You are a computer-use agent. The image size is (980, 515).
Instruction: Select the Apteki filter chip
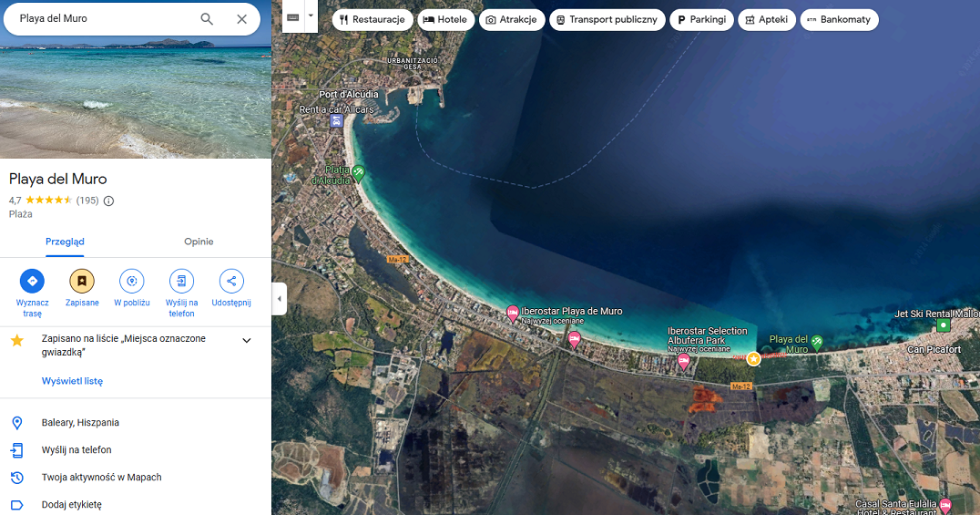(767, 19)
